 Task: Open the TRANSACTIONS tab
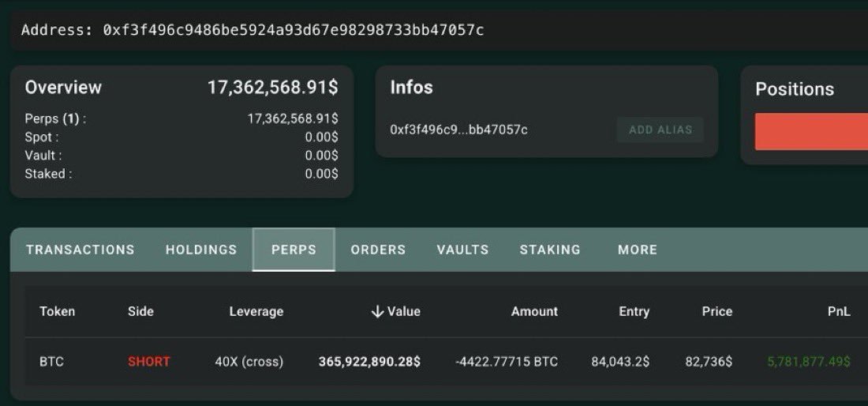[x=80, y=250]
